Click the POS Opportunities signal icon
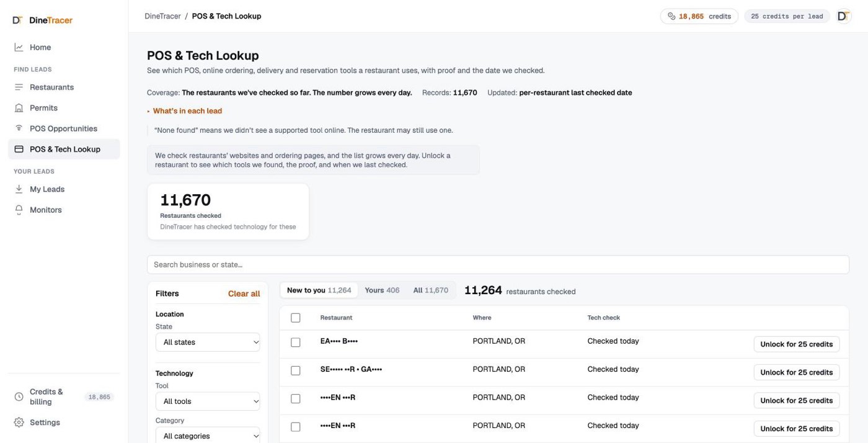The image size is (868, 443). [19, 128]
